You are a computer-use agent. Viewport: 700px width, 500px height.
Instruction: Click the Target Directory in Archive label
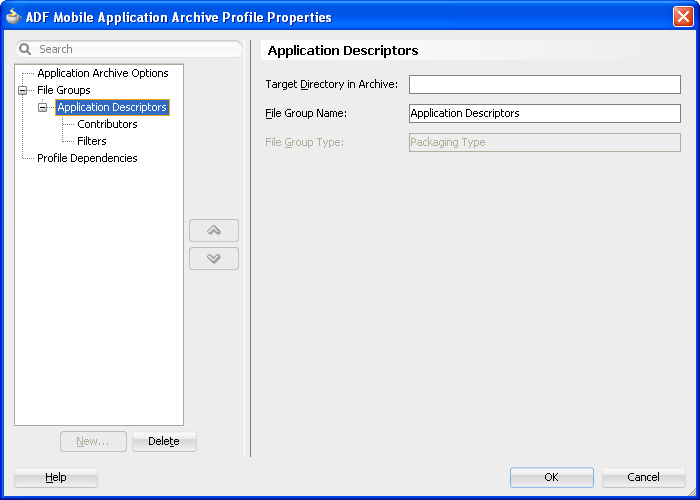pos(331,84)
